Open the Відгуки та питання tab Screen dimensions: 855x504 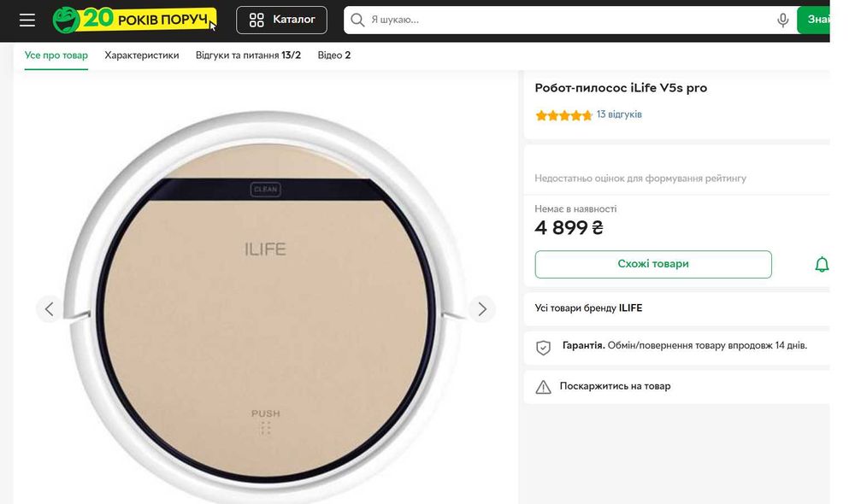pos(248,56)
